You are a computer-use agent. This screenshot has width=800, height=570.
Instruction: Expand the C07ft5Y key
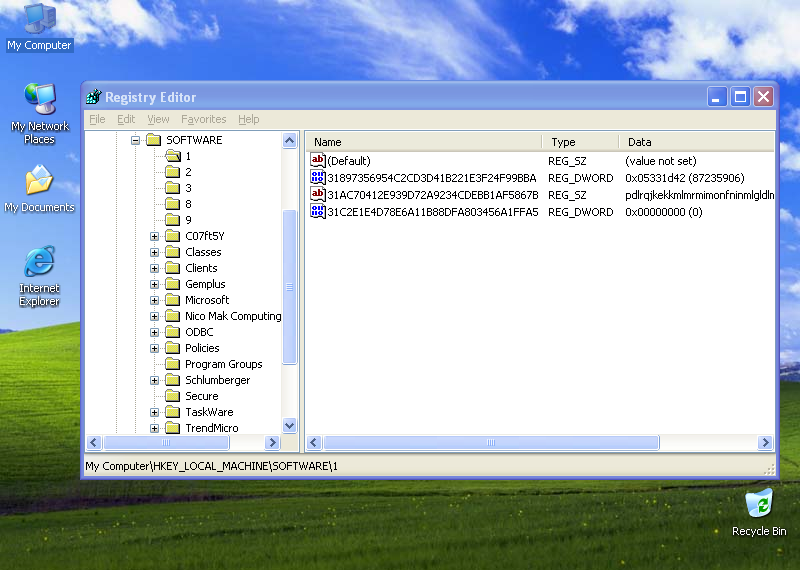[x=154, y=236]
